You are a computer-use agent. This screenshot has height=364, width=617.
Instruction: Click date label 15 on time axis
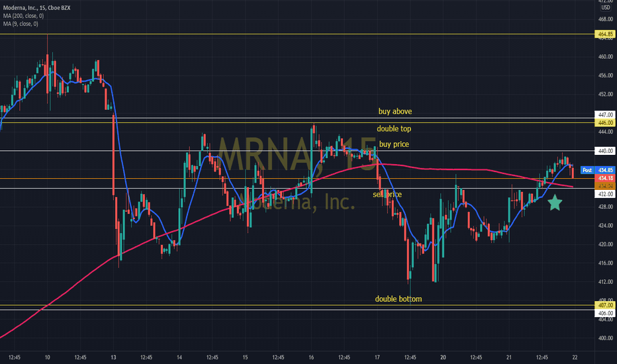pyautogui.click(x=245, y=357)
